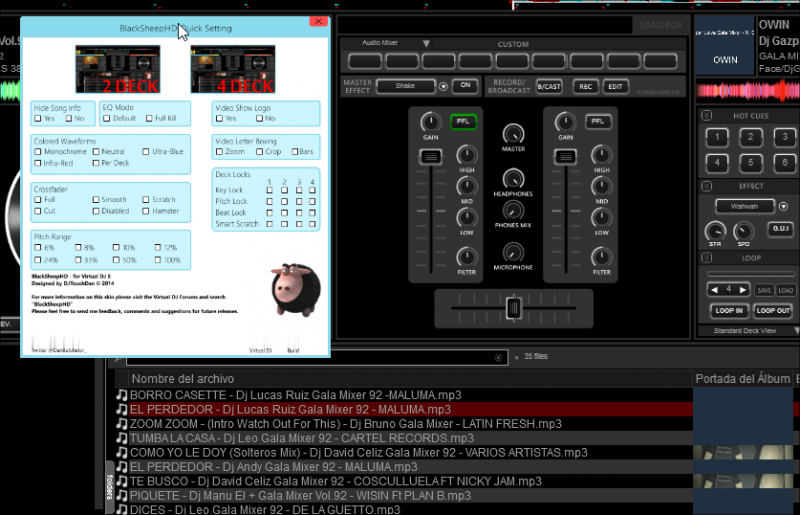Trigger hot cue 1
This screenshot has height=515, width=800.
[x=717, y=137]
